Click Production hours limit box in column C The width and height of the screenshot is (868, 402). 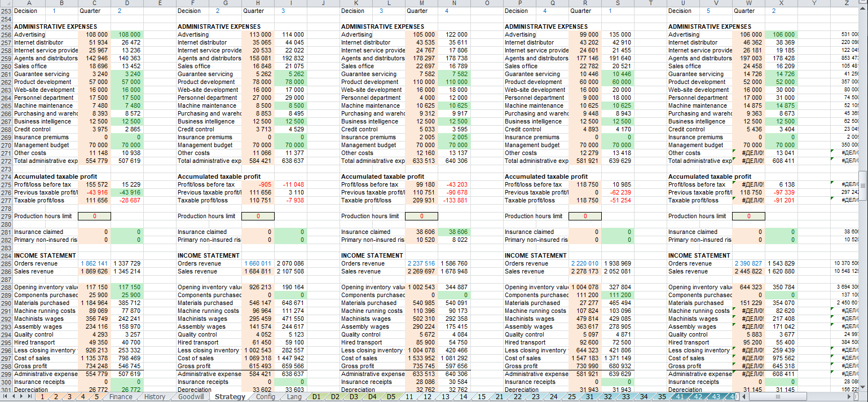(x=94, y=216)
